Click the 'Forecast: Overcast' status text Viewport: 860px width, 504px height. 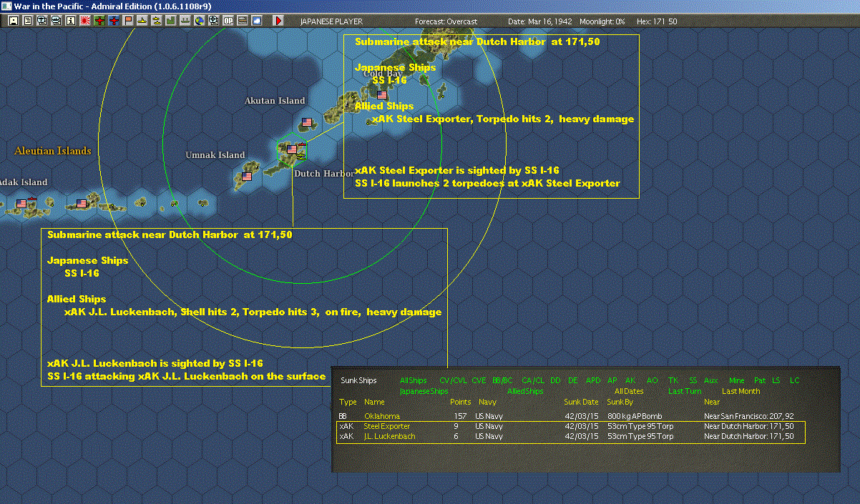446,21
